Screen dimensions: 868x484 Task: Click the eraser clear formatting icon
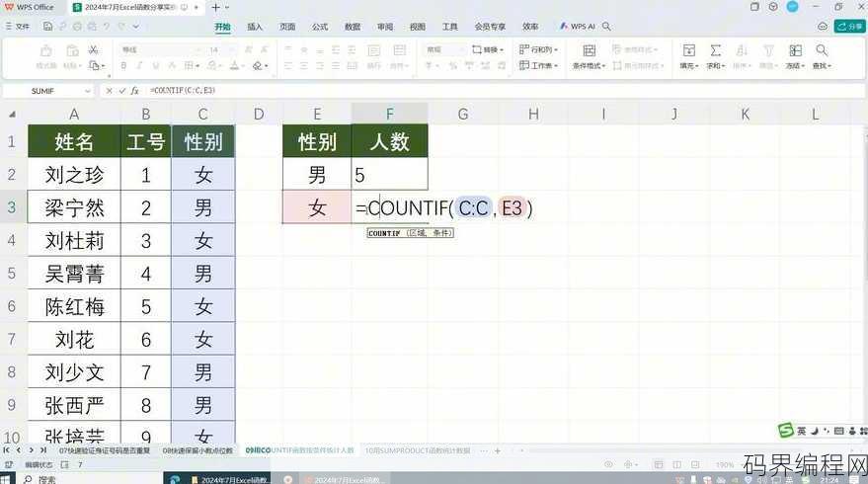pos(260,66)
